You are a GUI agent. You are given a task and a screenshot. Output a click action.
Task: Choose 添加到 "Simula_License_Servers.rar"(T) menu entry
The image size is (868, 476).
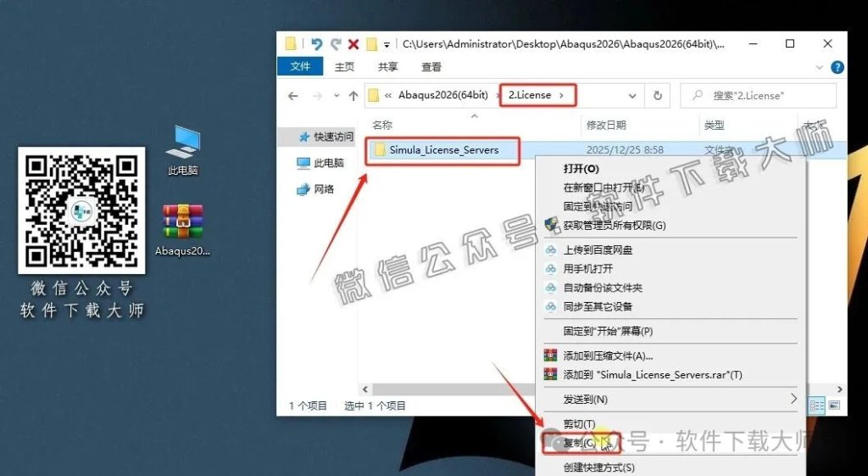coord(652,374)
